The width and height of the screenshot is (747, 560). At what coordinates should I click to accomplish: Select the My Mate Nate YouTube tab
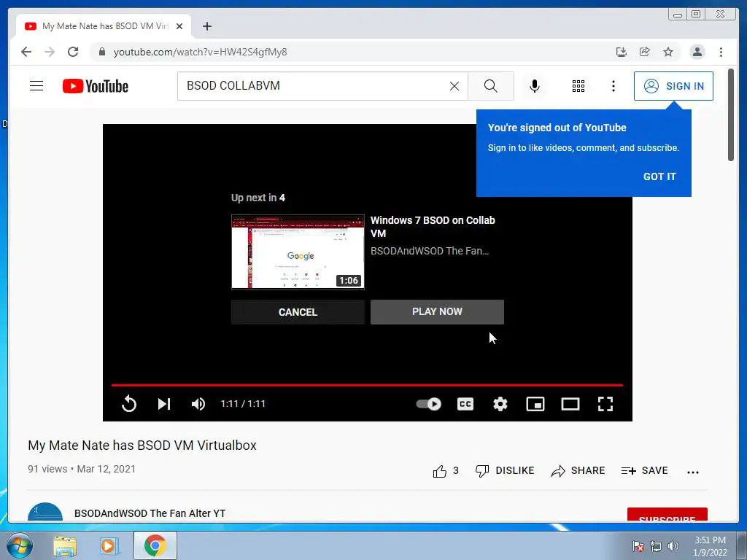tap(104, 26)
